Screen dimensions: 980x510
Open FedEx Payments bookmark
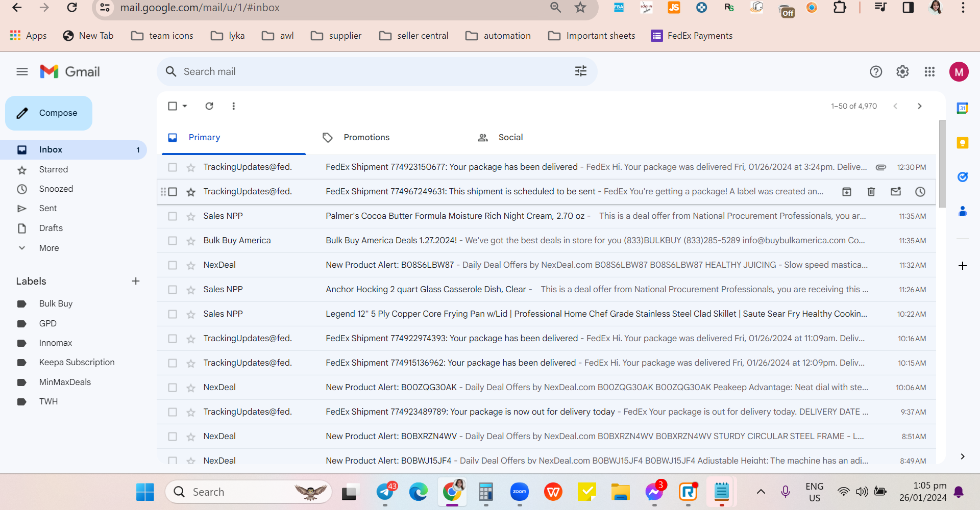point(692,36)
